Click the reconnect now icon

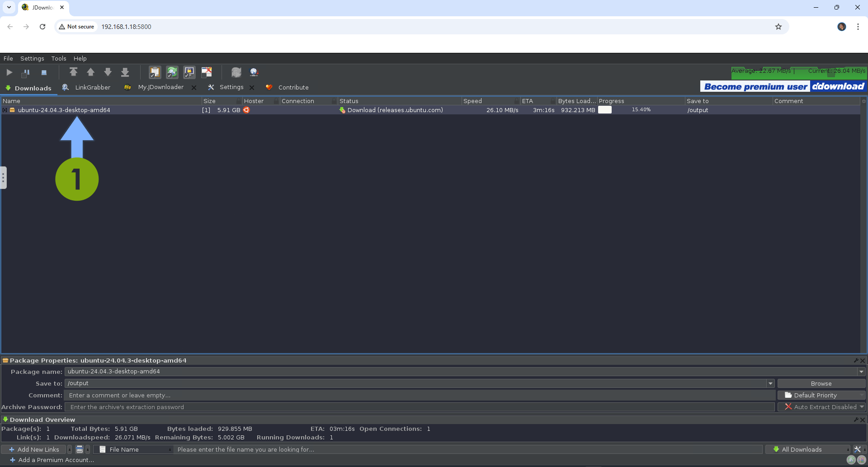click(236, 72)
